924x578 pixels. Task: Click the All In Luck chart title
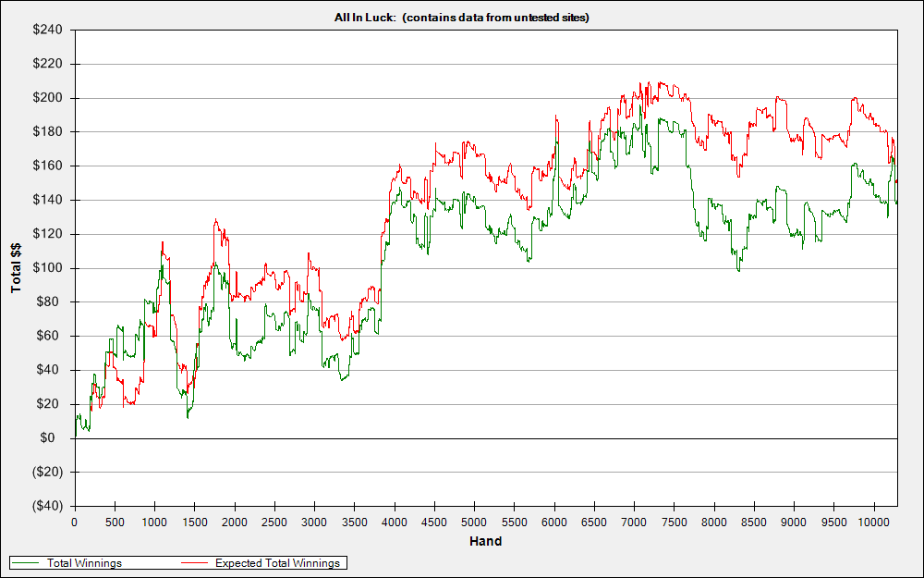(x=461, y=17)
